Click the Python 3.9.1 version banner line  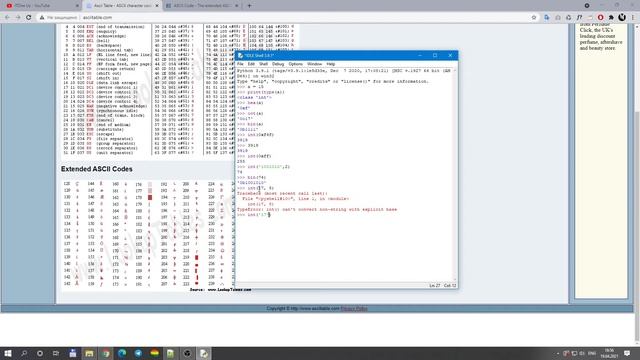click(344, 71)
